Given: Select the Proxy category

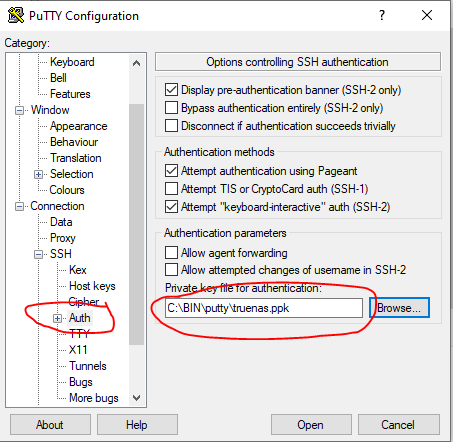Looking at the screenshot, I should click(63, 238).
